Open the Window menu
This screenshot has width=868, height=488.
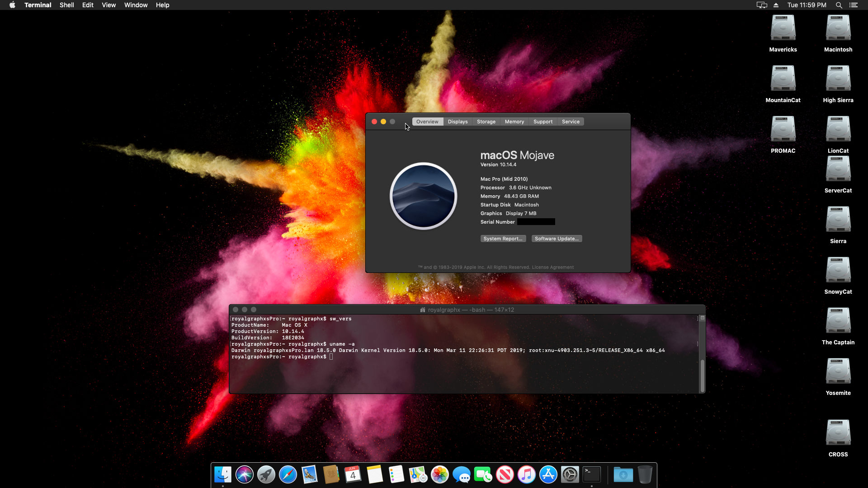pyautogui.click(x=136, y=5)
